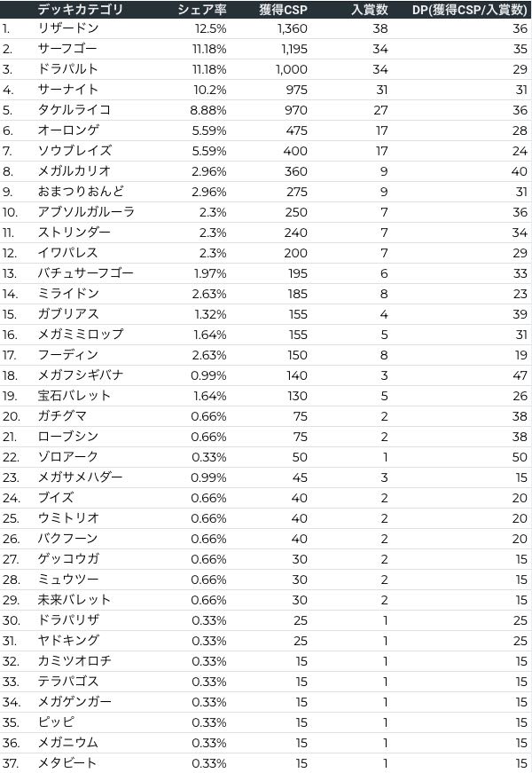Select the メガゲンガー deck cell

pyautogui.click(x=74, y=702)
